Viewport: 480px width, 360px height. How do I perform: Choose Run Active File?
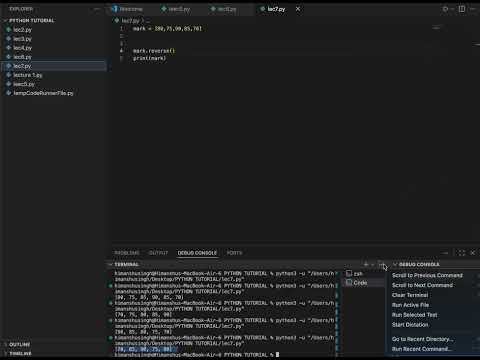(x=410, y=305)
